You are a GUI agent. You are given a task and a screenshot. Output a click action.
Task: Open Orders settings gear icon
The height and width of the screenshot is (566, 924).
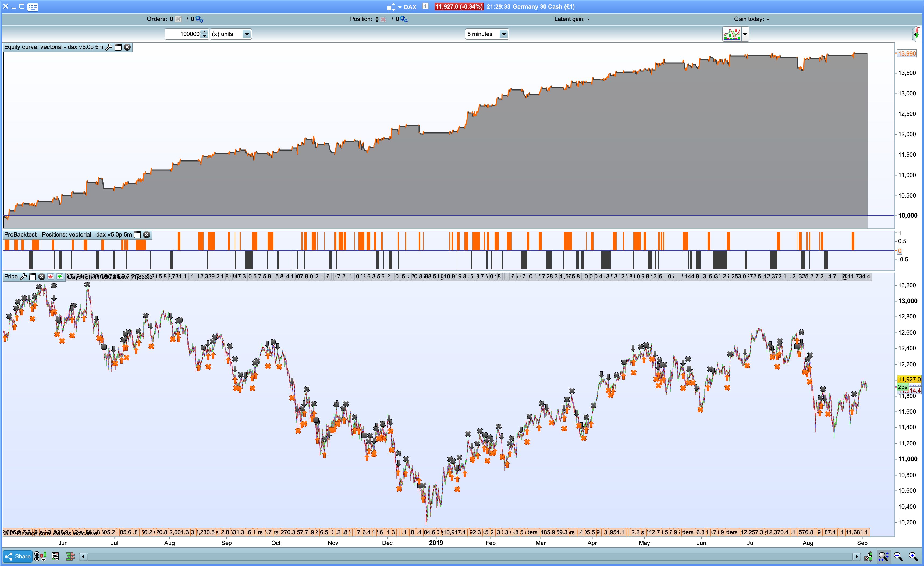point(199,19)
